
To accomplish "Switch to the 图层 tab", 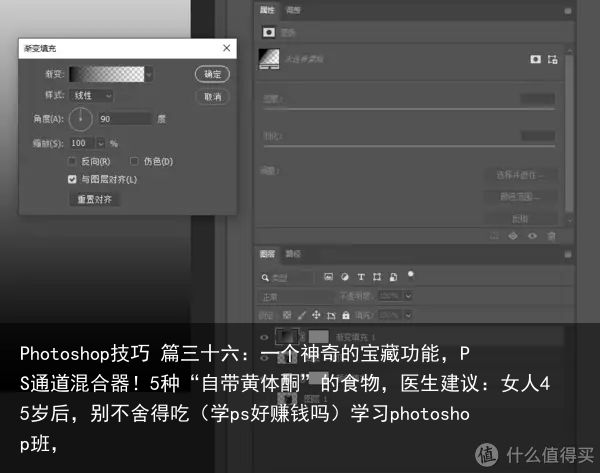I will coord(267,254).
